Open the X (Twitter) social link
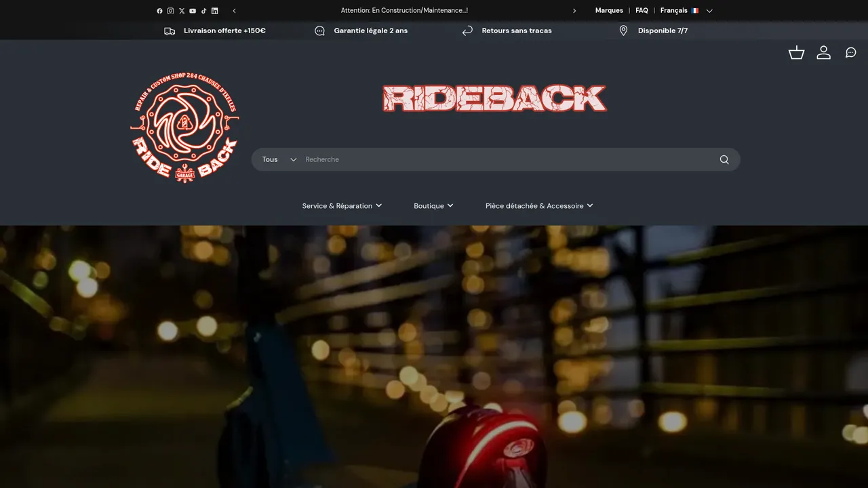Viewport: 868px width, 488px height. [182, 11]
